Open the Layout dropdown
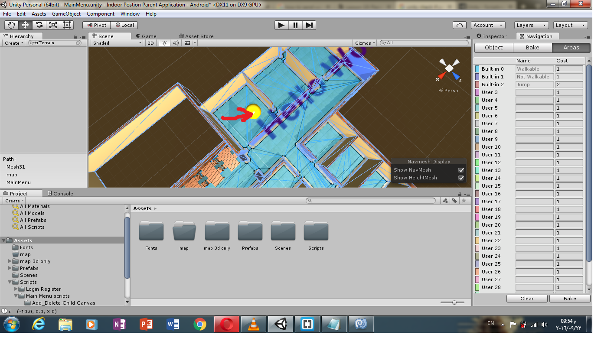This screenshot has width=614, height=364. (571, 25)
